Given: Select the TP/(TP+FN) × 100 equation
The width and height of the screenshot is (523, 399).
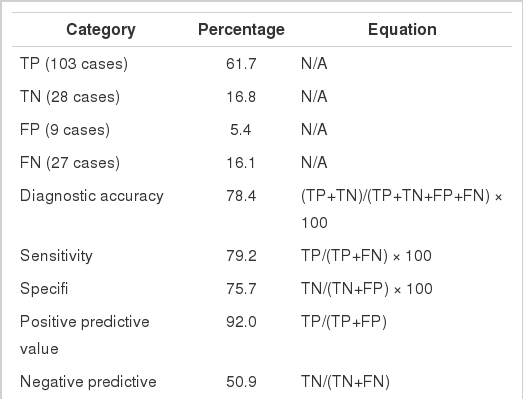Looking at the screenshot, I should tap(366, 256).
